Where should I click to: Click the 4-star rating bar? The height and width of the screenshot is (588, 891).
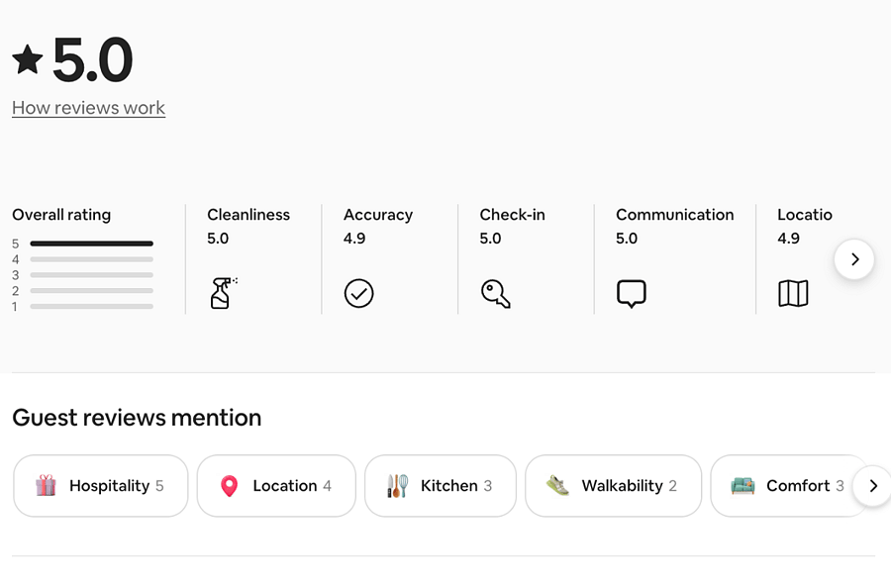tap(91, 259)
